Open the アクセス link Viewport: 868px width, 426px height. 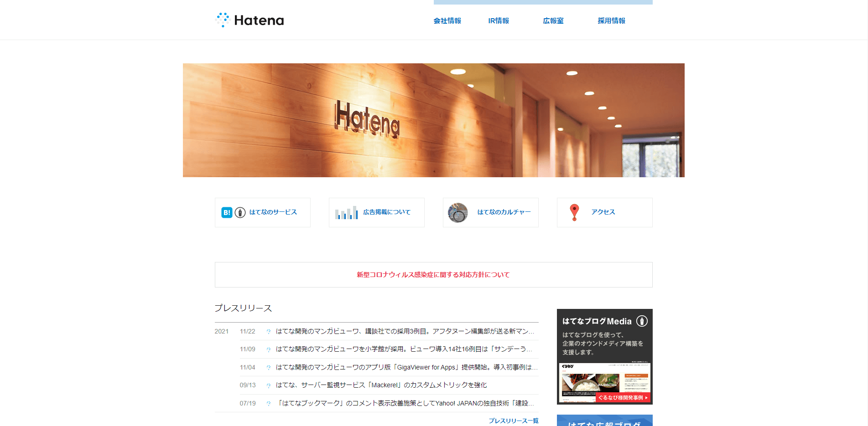[603, 212]
